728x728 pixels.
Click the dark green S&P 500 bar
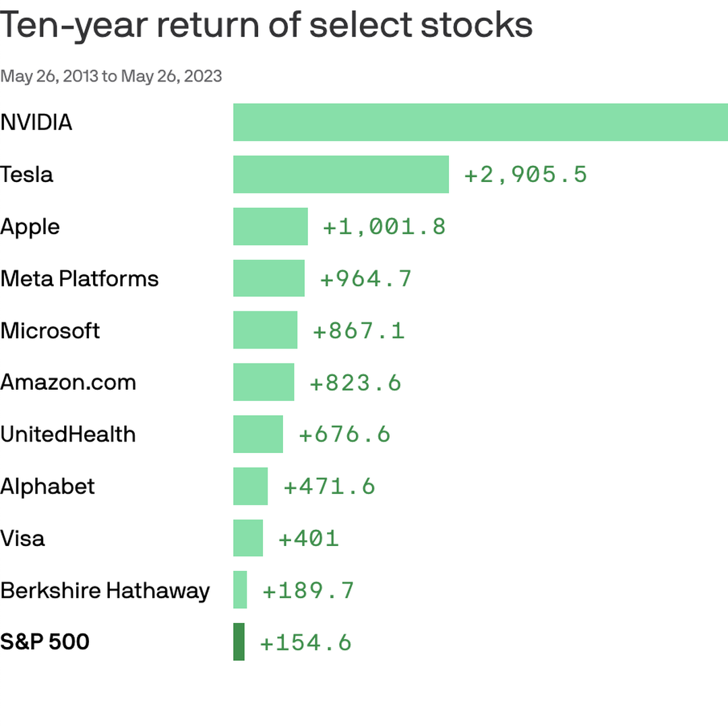(x=239, y=642)
